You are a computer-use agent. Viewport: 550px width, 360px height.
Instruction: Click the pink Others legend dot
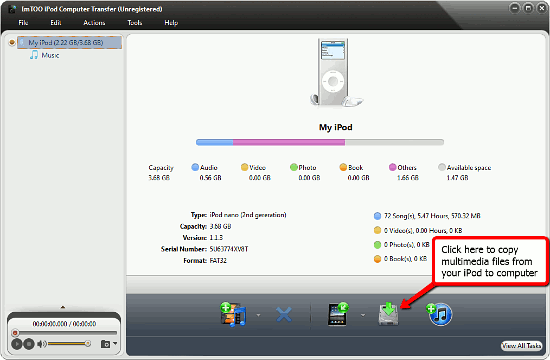393,167
